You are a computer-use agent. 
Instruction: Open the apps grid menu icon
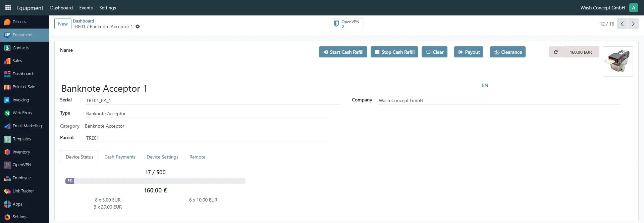pyautogui.click(x=8, y=7)
